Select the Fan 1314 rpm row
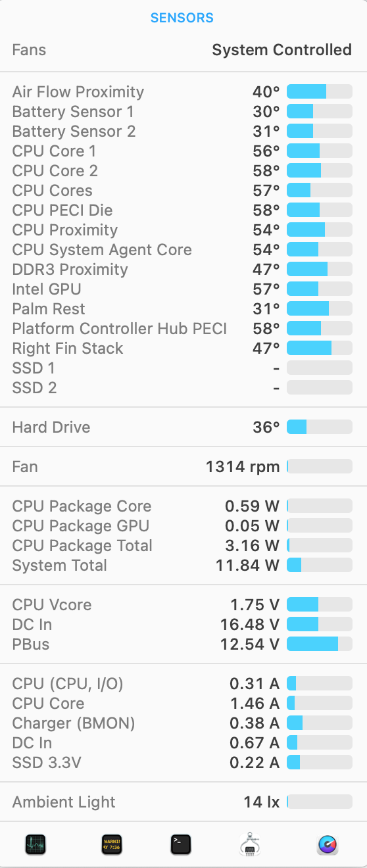 183,467
